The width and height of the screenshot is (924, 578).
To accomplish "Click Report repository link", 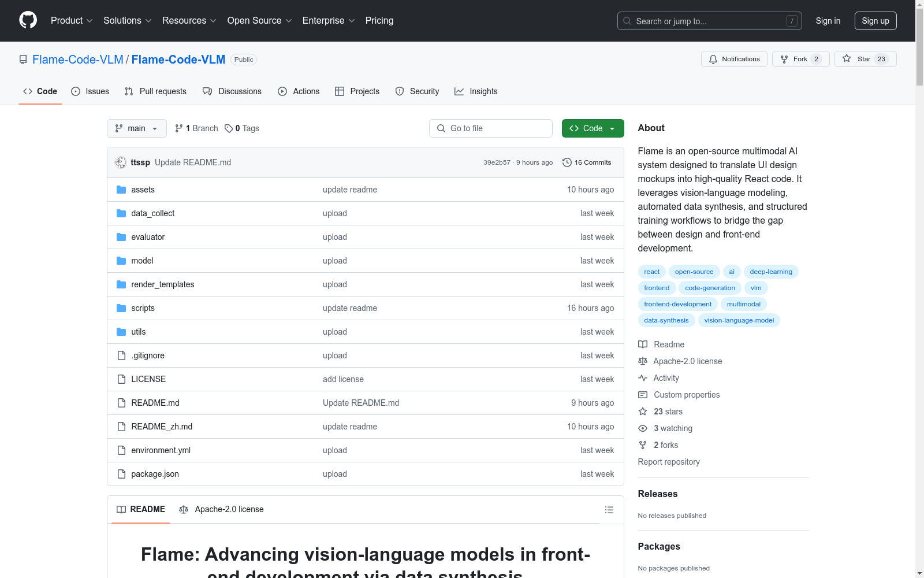I will click(x=669, y=462).
